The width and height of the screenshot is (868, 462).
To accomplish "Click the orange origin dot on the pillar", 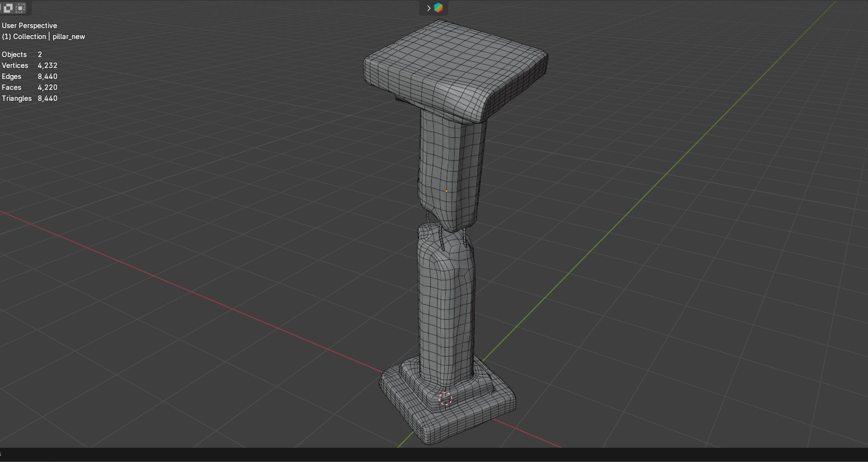I will tap(446, 191).
